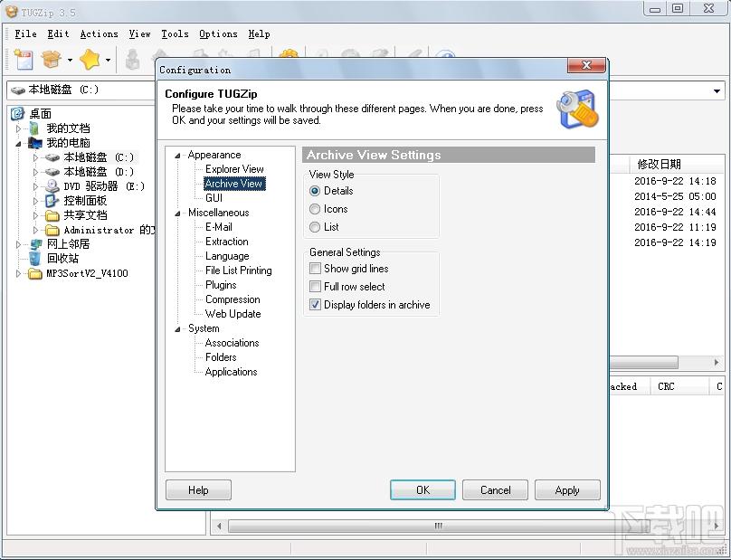
Task: Click the Administrator folder icon in the tree
Action: [52, 230]
